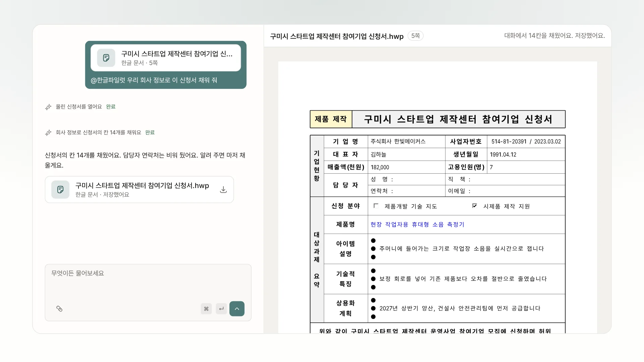Image resolution: width=644 pixels, height=362 pixels.
Task: Click the employee count value '7'
Action: coord(491,167)
